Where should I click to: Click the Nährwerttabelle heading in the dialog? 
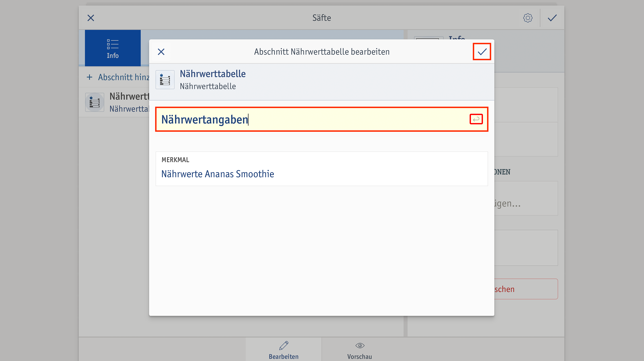tap(213, 74)
